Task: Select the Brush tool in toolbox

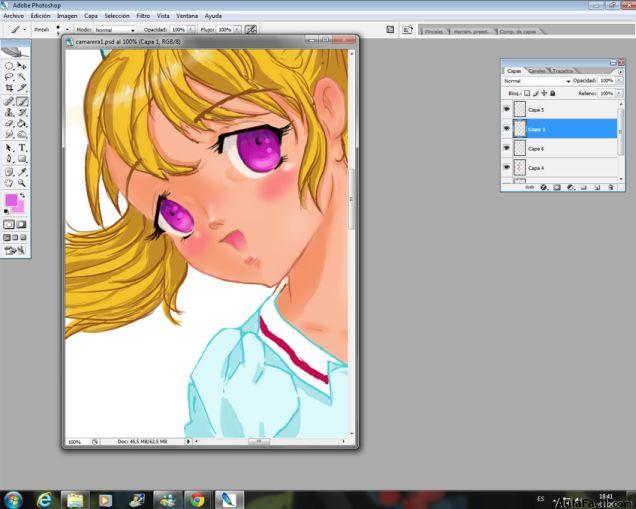Action: (x=22, y=101)
